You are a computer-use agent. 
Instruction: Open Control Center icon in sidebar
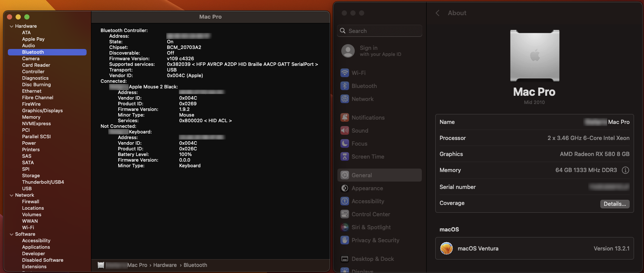point(345,214)
